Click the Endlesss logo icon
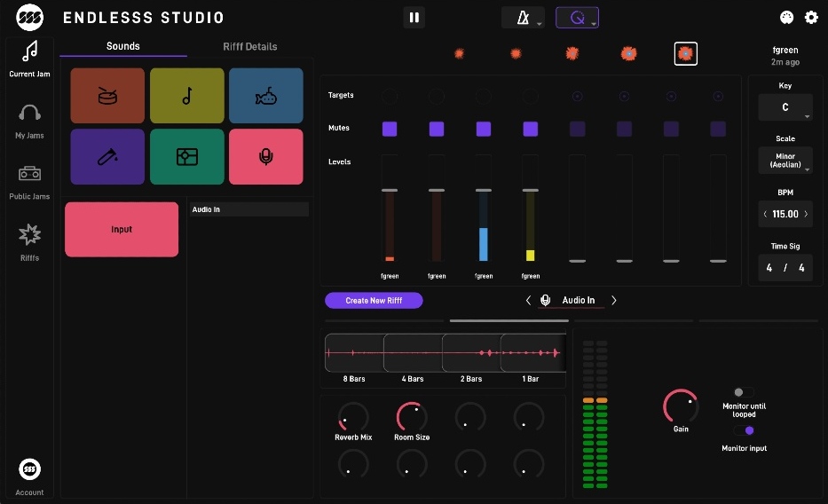The width and height of the screenshot is (828, 504). click(x=29, y=18)
